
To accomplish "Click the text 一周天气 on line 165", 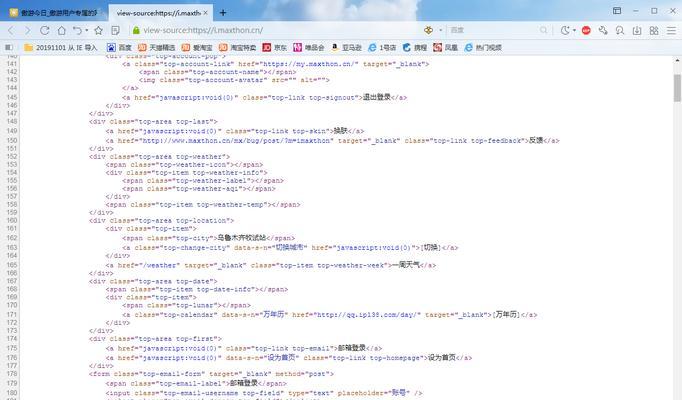I will (x=406, y=264).
